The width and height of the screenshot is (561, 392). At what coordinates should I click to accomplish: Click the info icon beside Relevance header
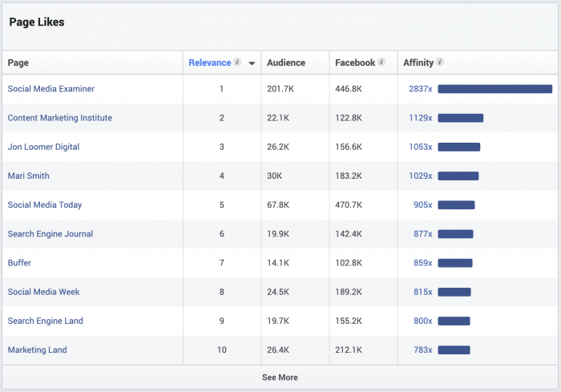pyautogui.click(x=237, y=63)
